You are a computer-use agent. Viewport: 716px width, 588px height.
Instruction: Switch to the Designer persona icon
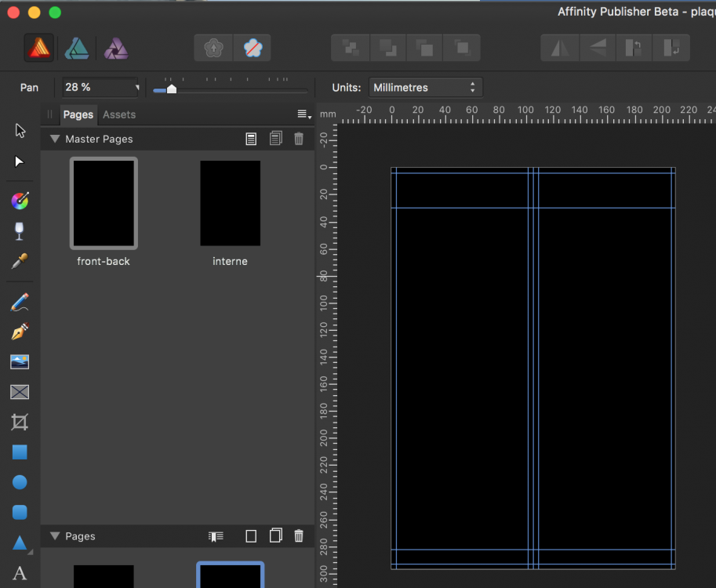coord(76,49)
